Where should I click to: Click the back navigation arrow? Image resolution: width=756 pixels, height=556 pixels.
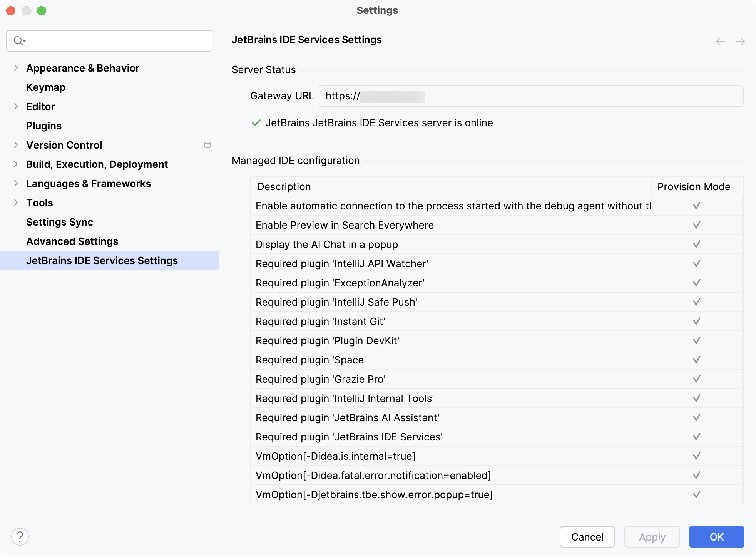click(x=721, y=42)
